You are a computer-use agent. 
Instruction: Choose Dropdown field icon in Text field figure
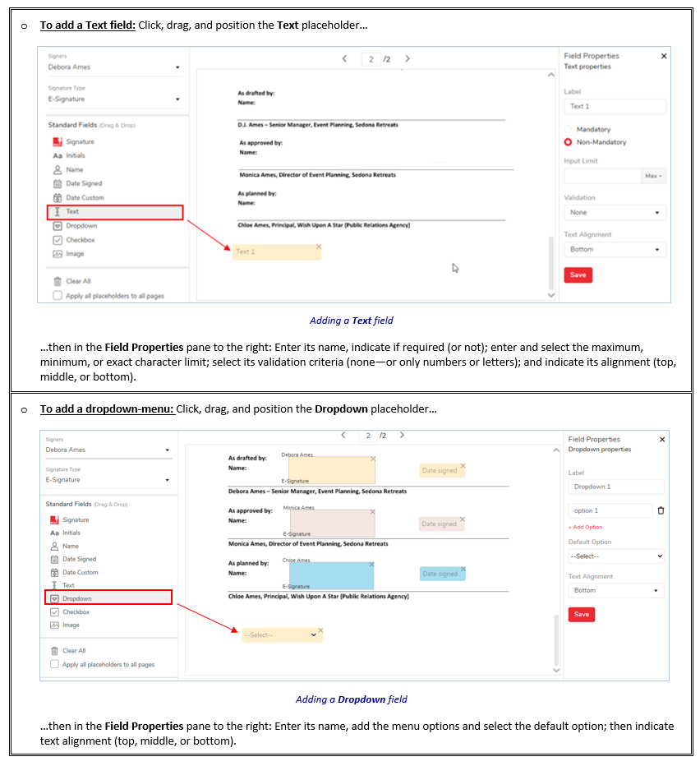pos(58,226)
